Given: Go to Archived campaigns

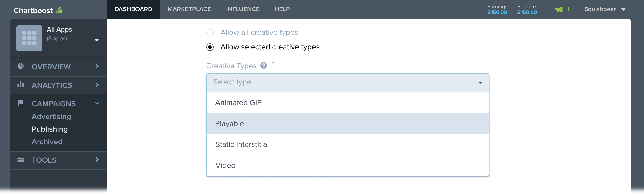Looking at the screenshot, I should pyautogui.click(x=47, y=142).
